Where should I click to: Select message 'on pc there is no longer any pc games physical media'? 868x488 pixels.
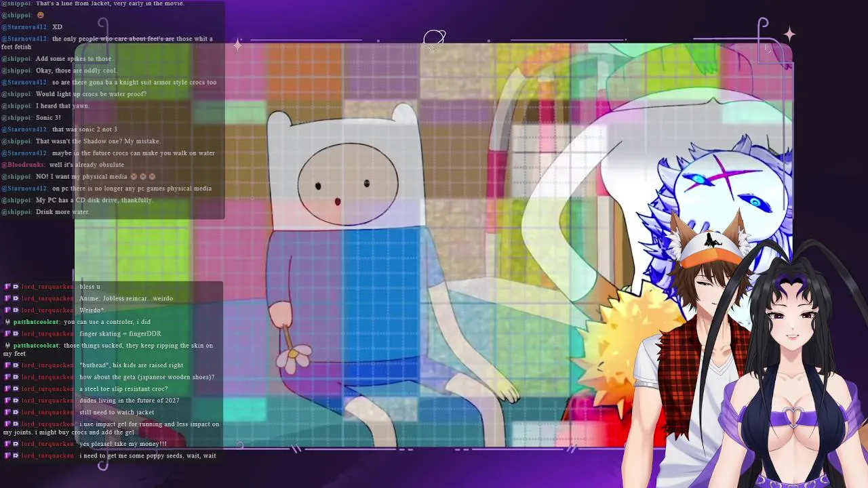tap(132, 188)
